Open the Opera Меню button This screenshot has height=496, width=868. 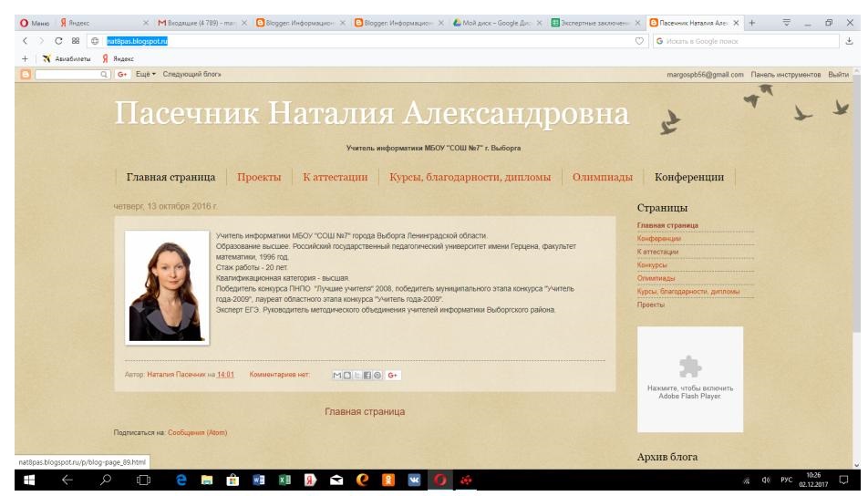pyautogui.click(x=35, y=24)
